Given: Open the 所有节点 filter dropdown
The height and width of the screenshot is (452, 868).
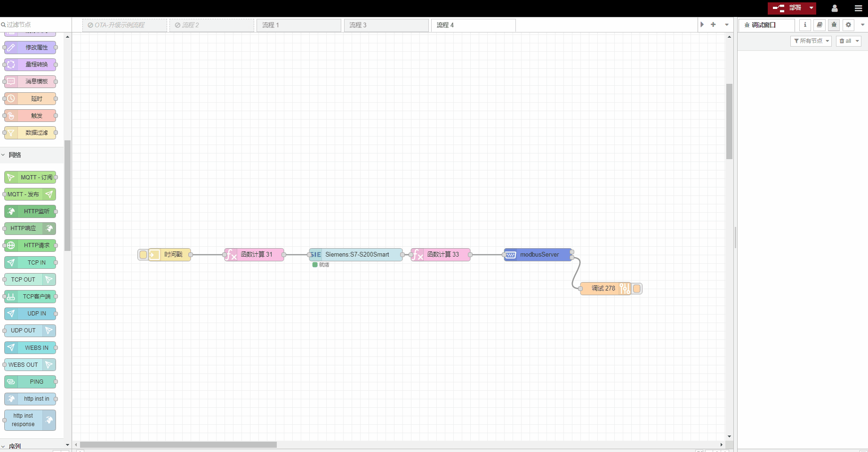Looking at the screenshot, I should [x=811, y=41].
